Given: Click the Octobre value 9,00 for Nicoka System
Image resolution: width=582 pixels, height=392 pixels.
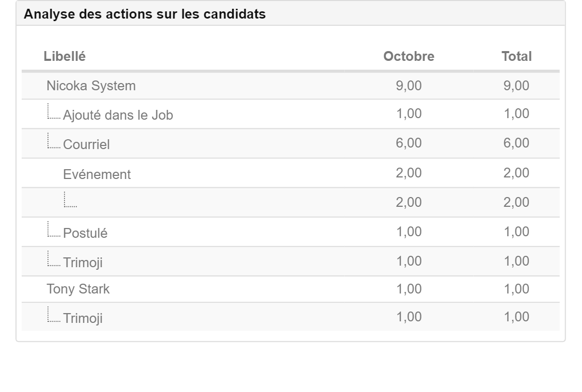Looking at the screenshot, I should (x=409, y=86).
